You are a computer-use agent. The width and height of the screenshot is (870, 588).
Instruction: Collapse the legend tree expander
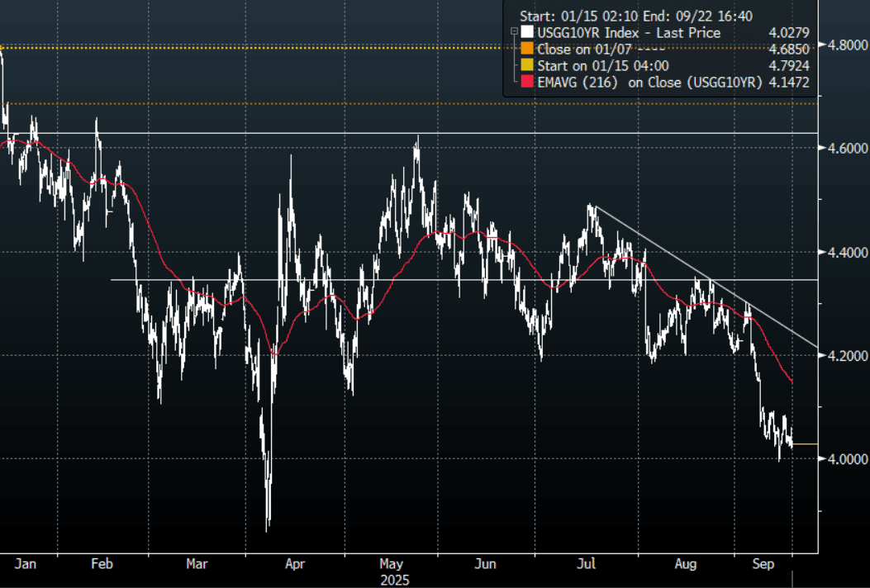(515, 33)
